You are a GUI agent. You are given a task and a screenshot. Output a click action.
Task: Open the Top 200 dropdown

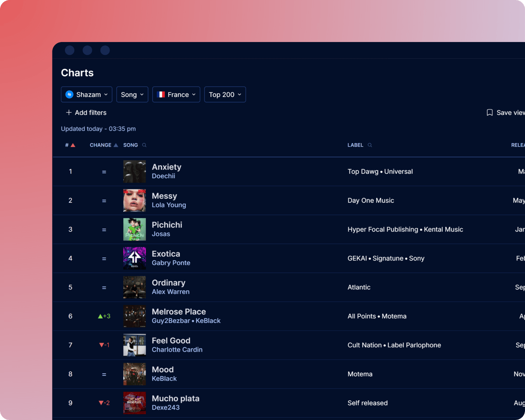pos(225,94)
